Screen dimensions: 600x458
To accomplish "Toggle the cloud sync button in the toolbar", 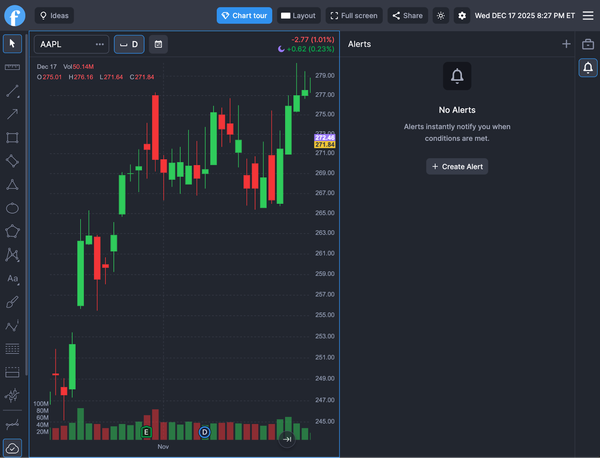I will coord(13,447).
